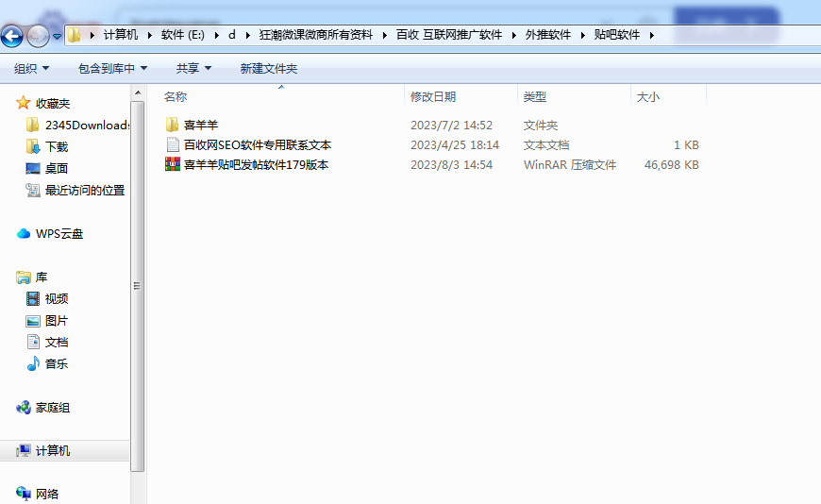Click the WPS云盘 cloud icon

click(x=24, y=234)
